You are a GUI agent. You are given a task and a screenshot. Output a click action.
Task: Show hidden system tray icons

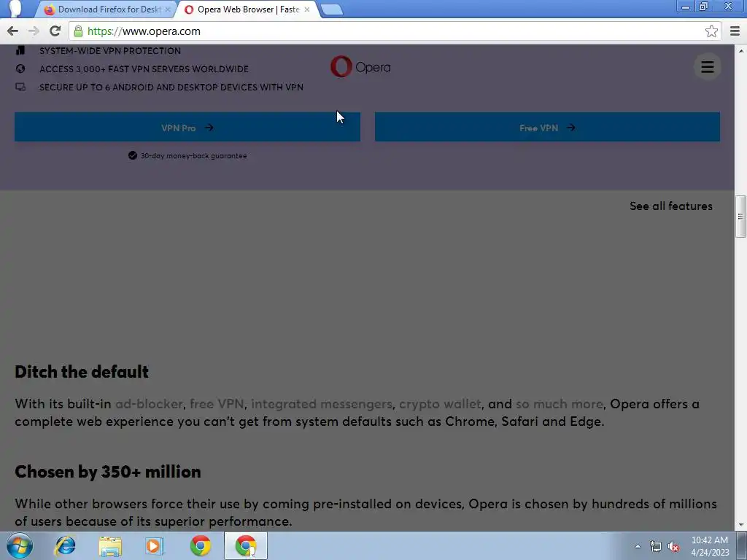click(638, 546)
